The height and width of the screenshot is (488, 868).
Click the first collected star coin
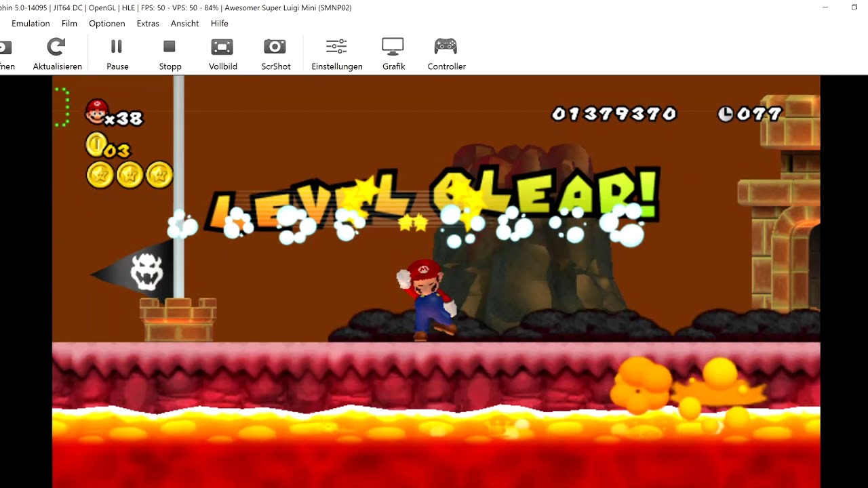[x=100, y=176]
